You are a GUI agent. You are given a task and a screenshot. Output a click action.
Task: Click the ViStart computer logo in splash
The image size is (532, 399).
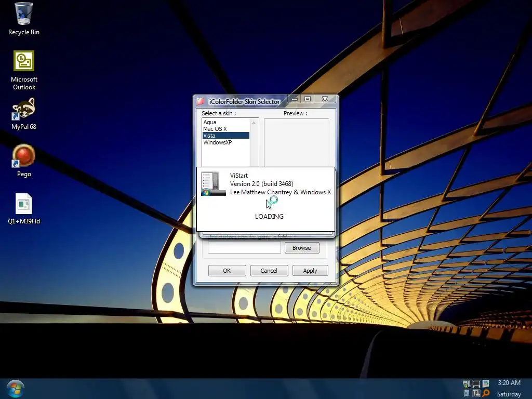click(x=213, y=183)
